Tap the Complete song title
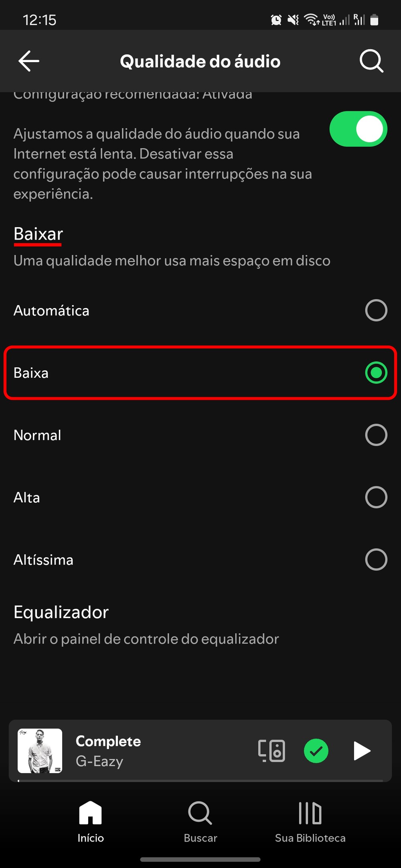Viewport: 401px width, 868px height. (108, 741)
